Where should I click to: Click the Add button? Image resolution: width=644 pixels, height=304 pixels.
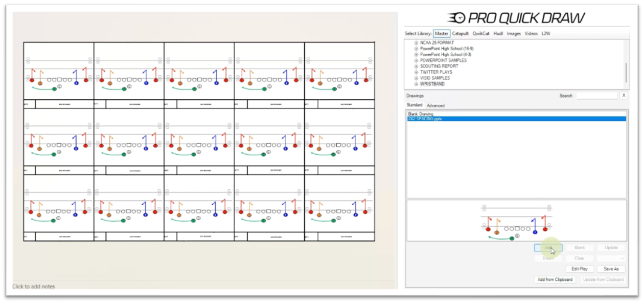point(548,248)
